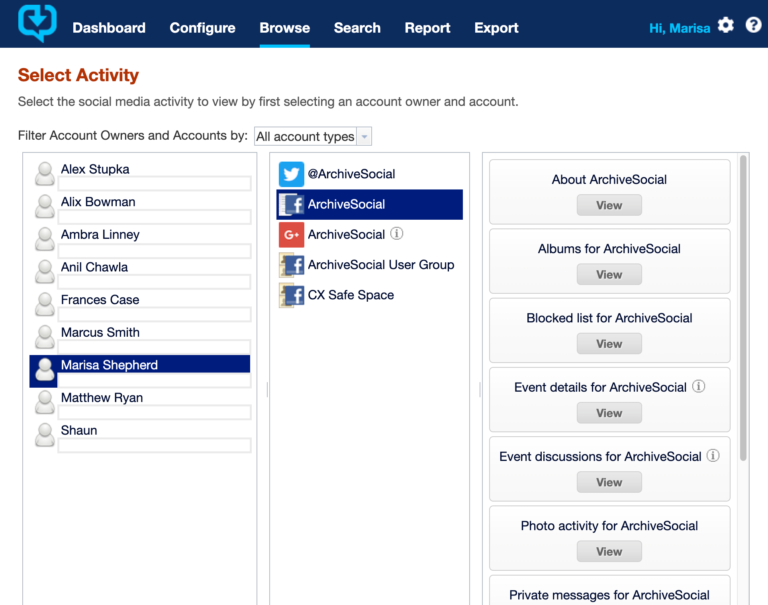Image resolution: width=768 pixels, height=605 pixels.
Task: Select the Browse tab
Action: point(285,28)
